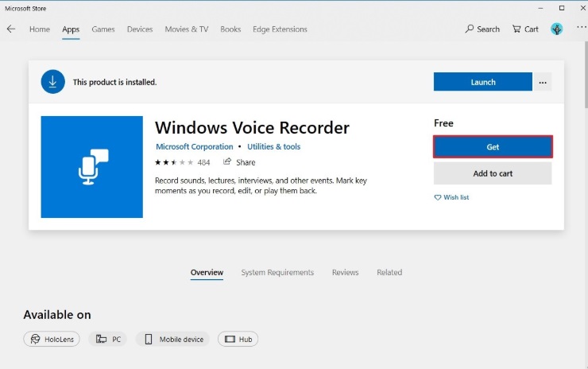The image size is (588, 369).
Task: Select the Mobile device chip
Action: point(172,339)
